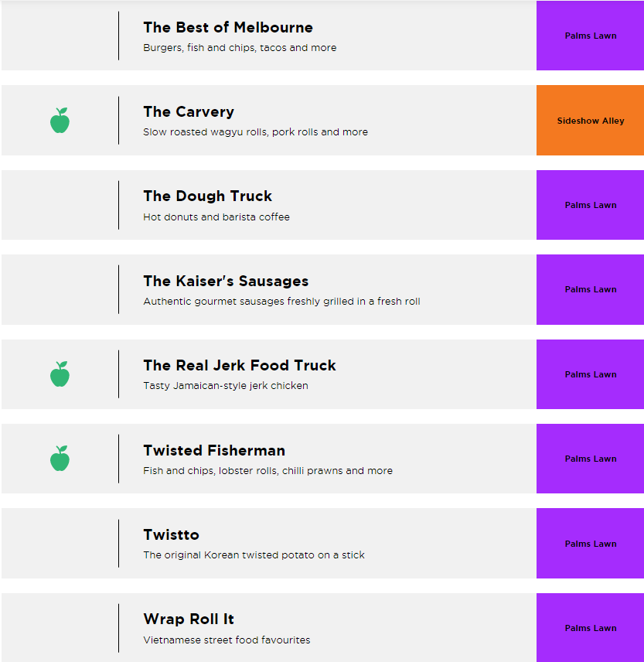This screenshot has height=662, width=644.
Task: Open The Kaiser's Sausages listing
Action: pos(226,282)
